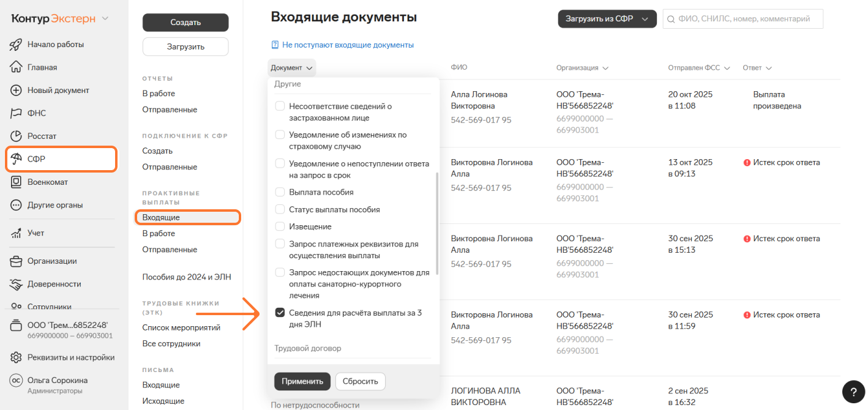Uncheck Сведения для расчёта выплаты за 3 дня ЭЛН
The image size is (868, 410).
(x=280, y=313)
